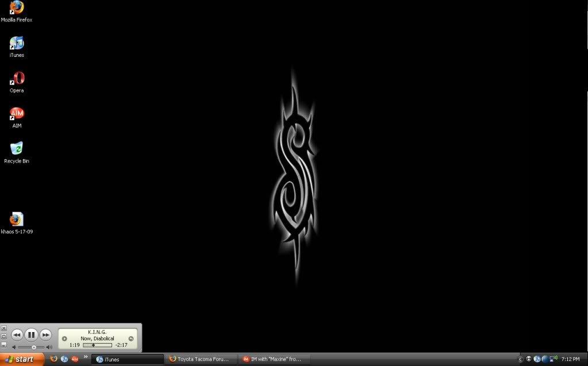Launch Firefox from the Quick Launch bar
Screen dimensions: 588x366
[x=53, y=359]
